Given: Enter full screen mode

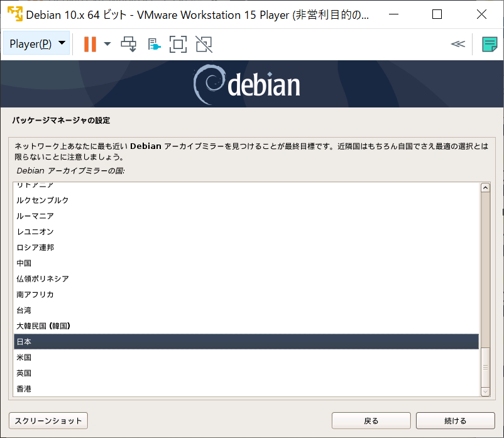Looking at the screenshot, I should tap(178, 44).
